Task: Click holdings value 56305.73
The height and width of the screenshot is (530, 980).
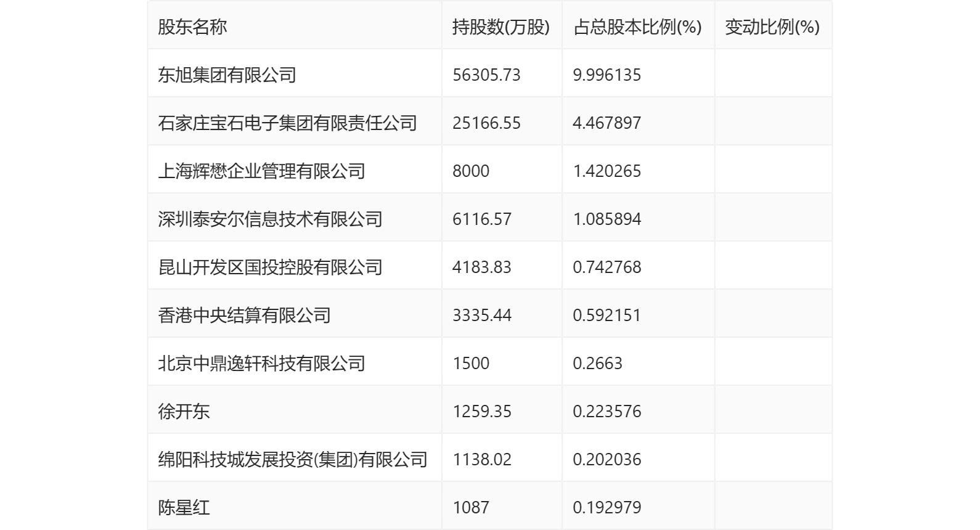Action: coord(486,75)
